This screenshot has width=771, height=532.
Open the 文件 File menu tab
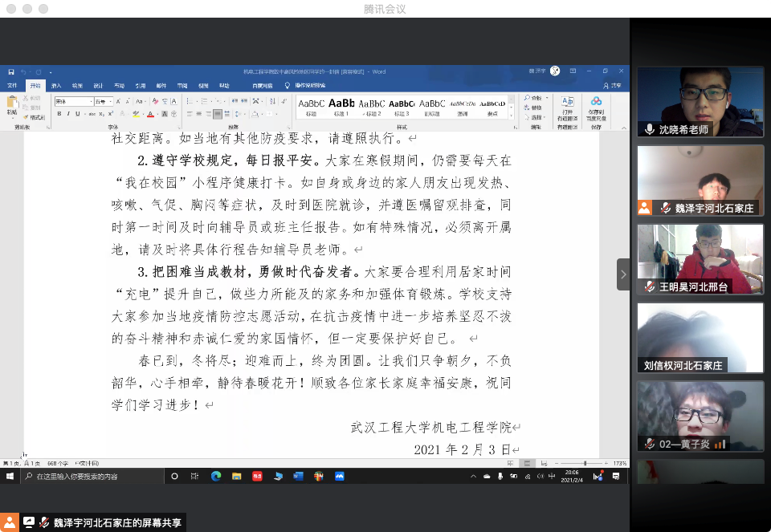pos(12,85)
